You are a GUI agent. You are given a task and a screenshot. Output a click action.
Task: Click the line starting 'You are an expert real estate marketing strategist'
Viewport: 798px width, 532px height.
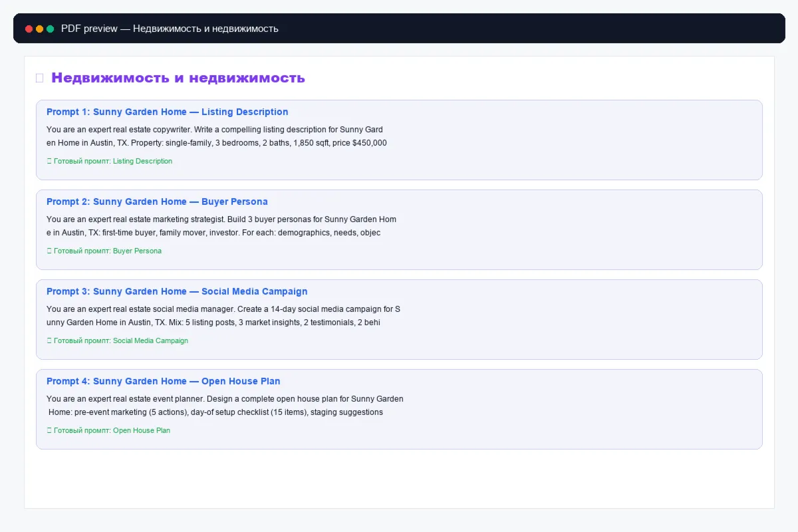pos(221,219)
